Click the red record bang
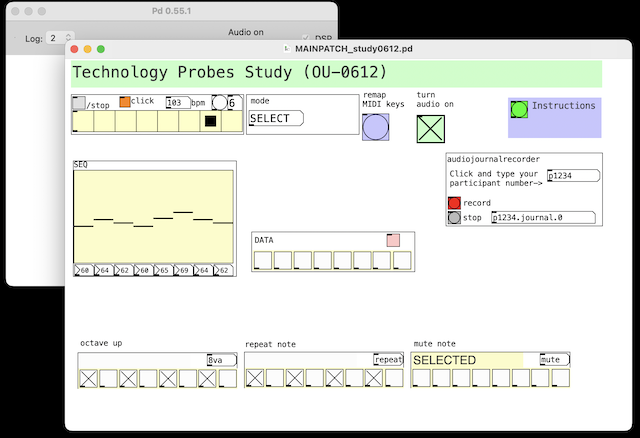640x438 pixels. click(x=454, y=203)
